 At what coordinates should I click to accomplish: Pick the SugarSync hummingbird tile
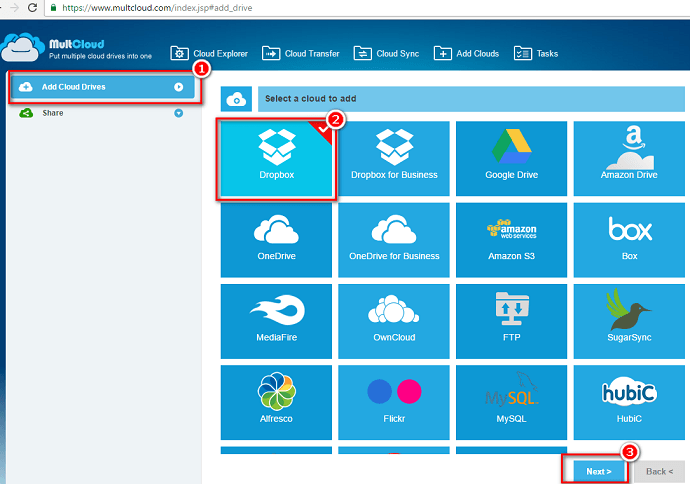(628, 321)
